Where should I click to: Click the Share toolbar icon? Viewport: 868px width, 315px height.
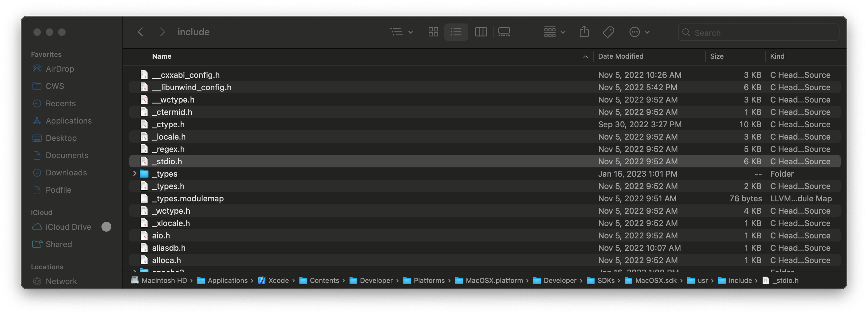tap(584, 32)
